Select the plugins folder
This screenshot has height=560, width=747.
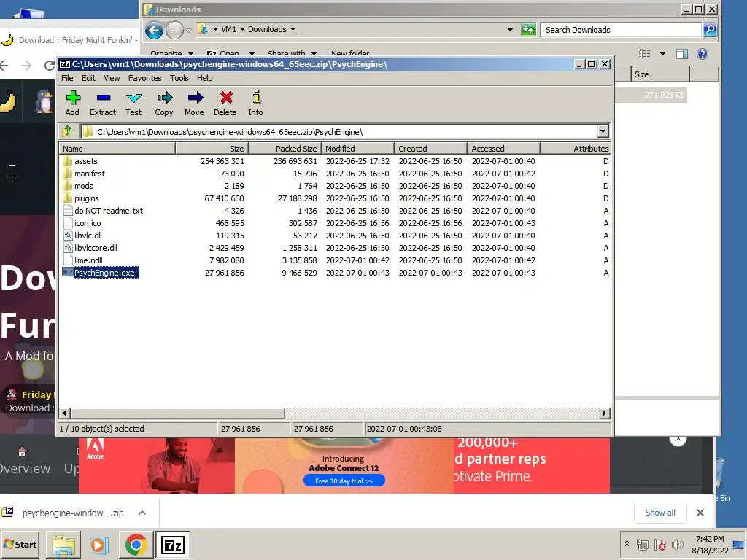point(86,198)
